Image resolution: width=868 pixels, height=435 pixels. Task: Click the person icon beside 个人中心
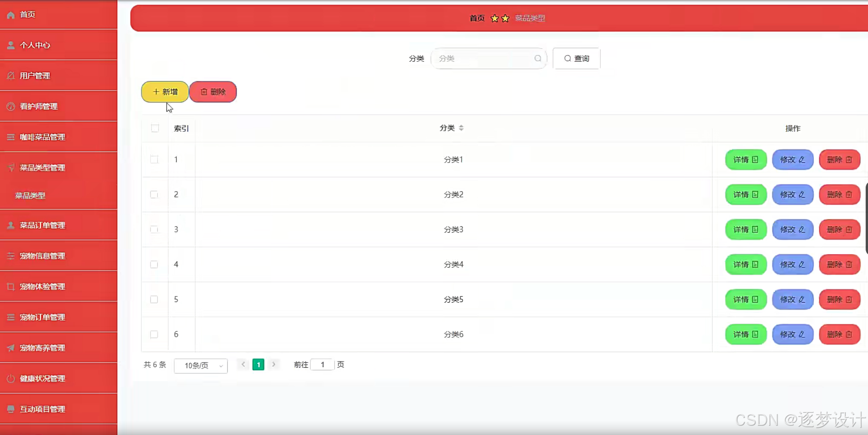[x=11, y=45]
